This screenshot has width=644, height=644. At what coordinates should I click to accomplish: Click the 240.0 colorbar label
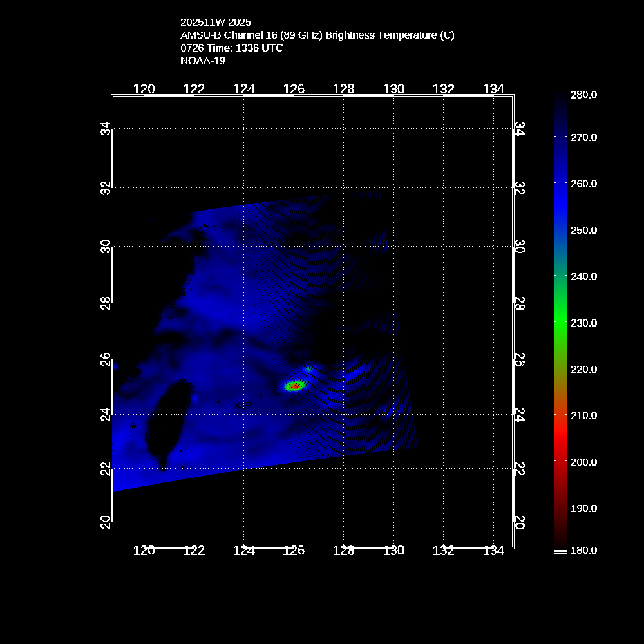point(583,276)
